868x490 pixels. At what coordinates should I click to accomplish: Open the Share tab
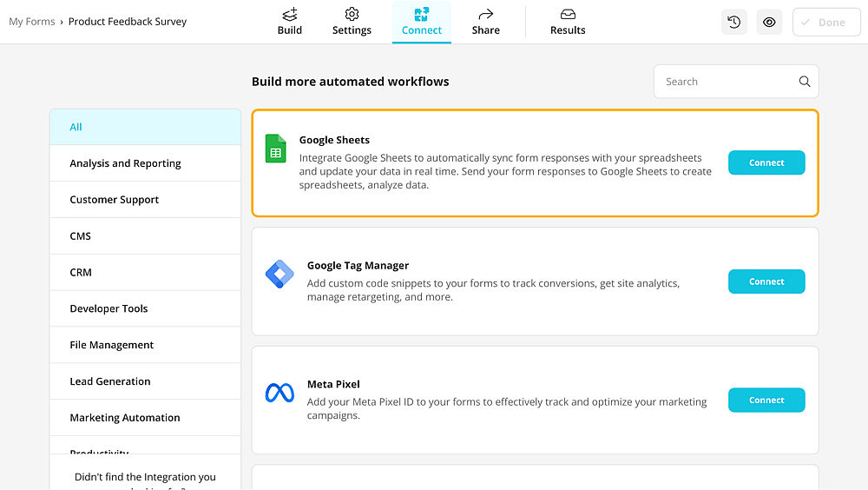[x=485, y=23]
